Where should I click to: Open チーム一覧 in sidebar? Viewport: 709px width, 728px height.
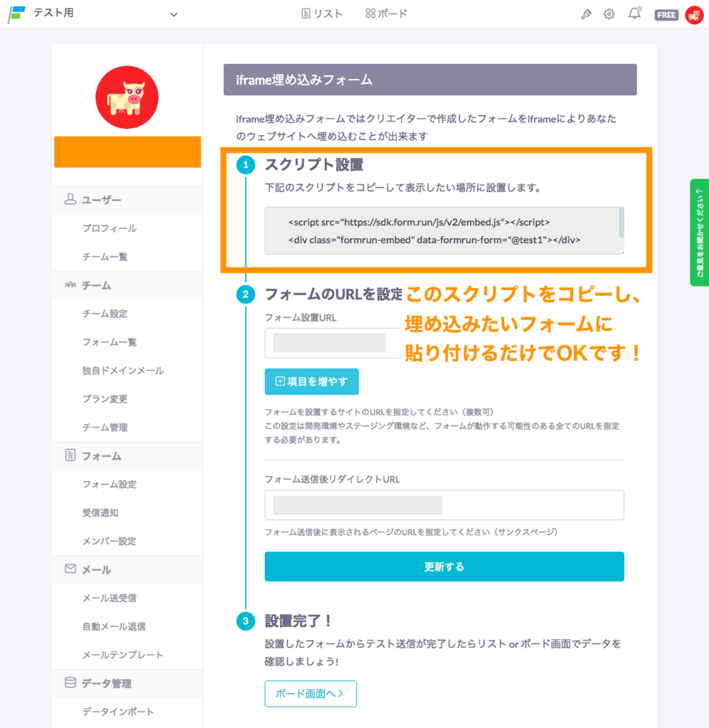[x=105, y=257]
